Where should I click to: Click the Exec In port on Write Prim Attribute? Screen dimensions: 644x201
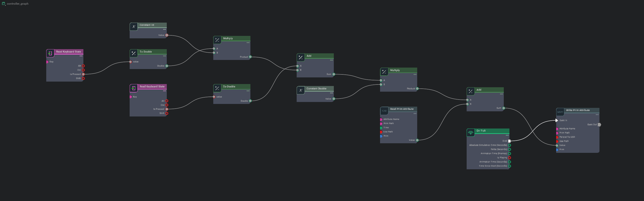point(557,120)
